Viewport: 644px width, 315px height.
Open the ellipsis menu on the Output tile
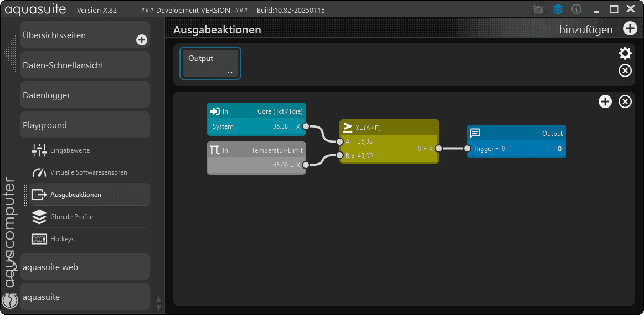230,73
